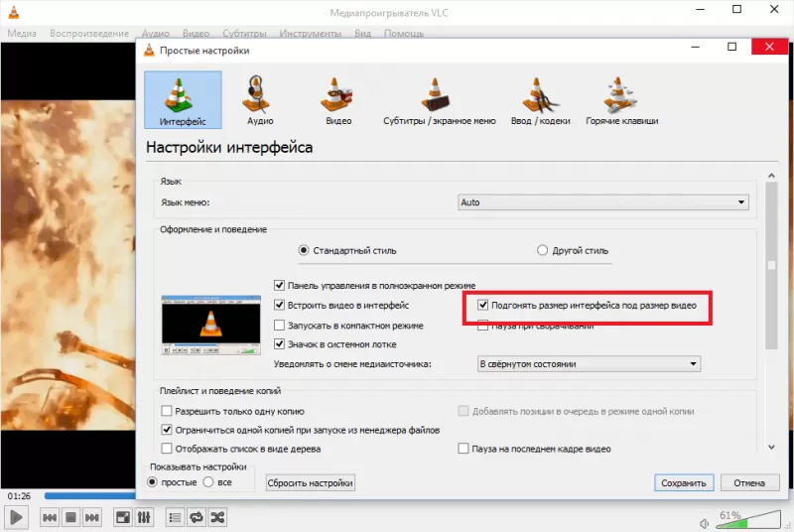
Task: Toggle the loop mode icon
Action: click(x=197, y=517)
